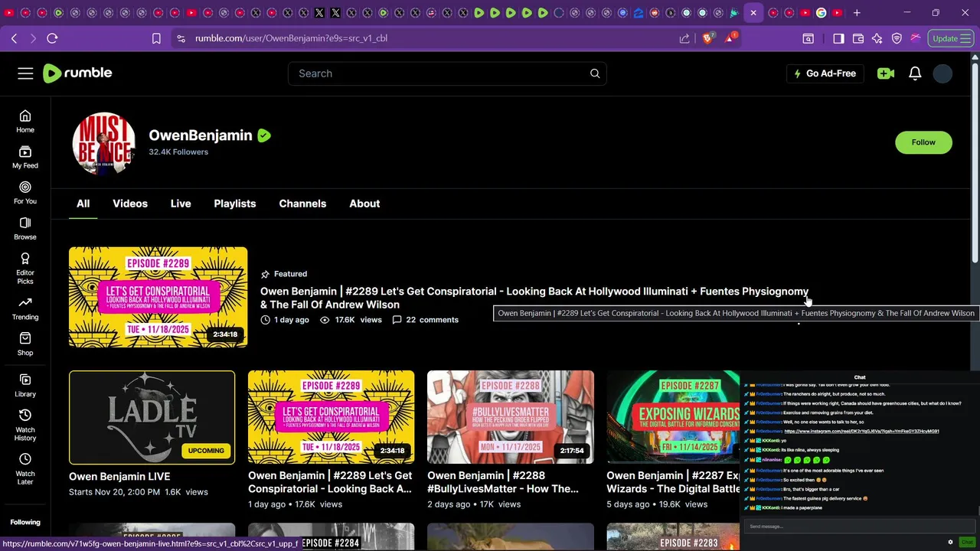Toggle the browser sidebar panel icon
Viewport: 980px width, 551px height.
(x=838, y=38)
